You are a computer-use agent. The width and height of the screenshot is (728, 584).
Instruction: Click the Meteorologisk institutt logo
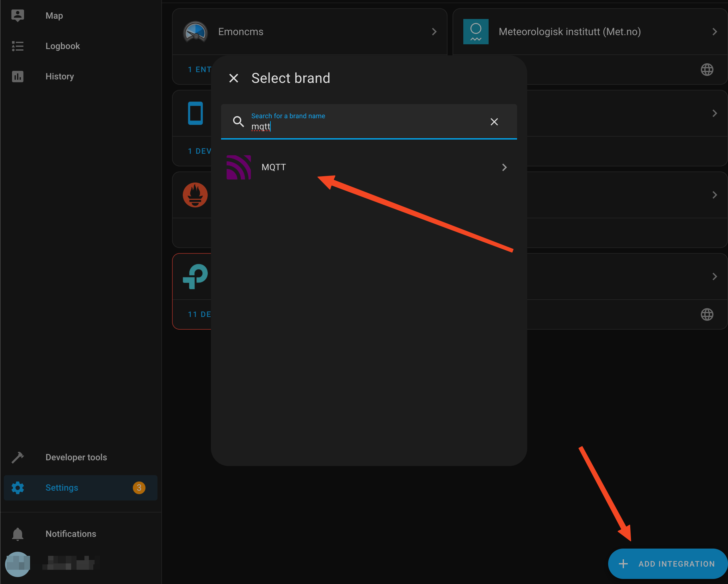click(x=475, y=32)
